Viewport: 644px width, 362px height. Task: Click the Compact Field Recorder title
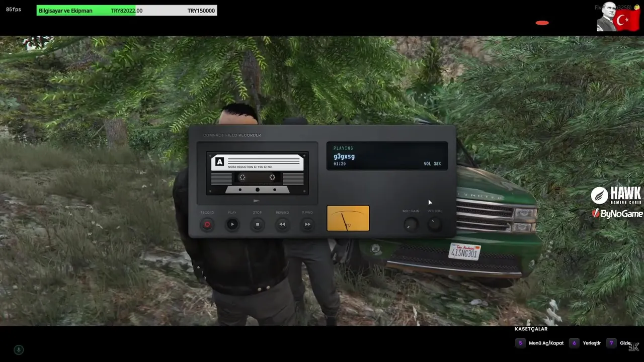[x=232, y=135]
